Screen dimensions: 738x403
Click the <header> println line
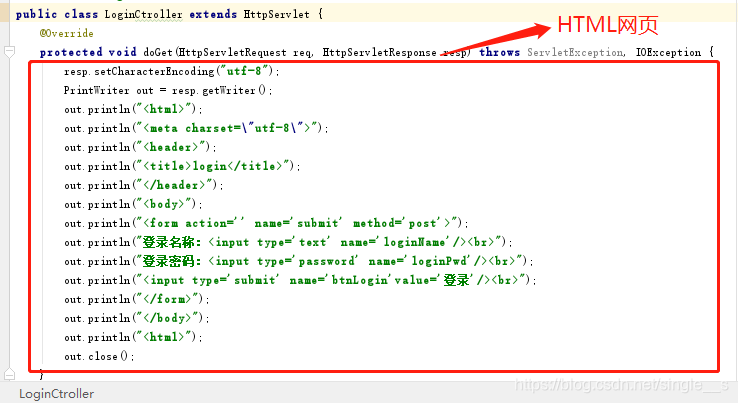140,147
